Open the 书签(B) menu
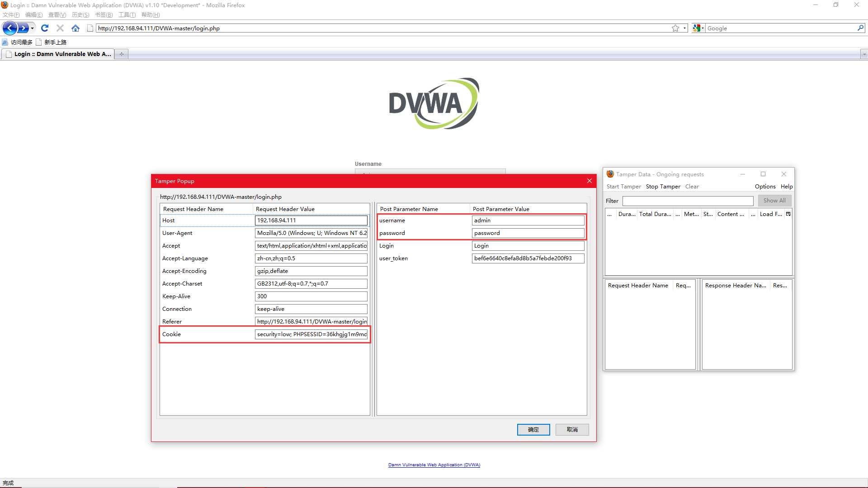 click(104, 15)
